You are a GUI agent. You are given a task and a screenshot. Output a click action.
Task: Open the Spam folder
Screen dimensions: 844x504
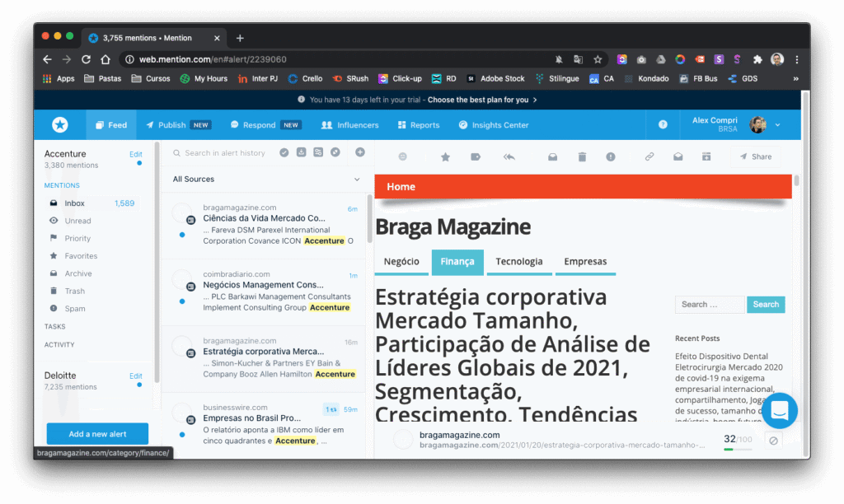[74, 309]
